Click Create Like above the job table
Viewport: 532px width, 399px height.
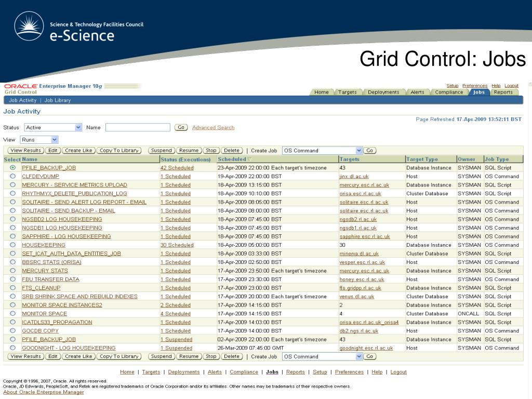79,150
